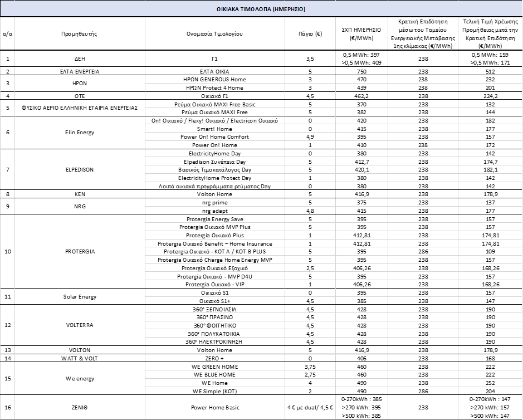Screen dimensions: 523x420
Task: Select the top header cell in the sixth column
Action: click(423, 33)
